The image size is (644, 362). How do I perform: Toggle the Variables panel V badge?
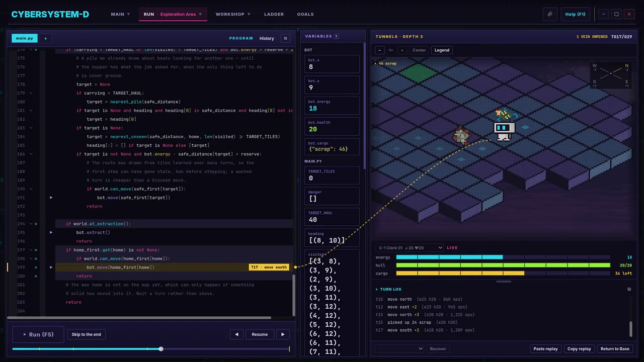[x=336, y=36]
